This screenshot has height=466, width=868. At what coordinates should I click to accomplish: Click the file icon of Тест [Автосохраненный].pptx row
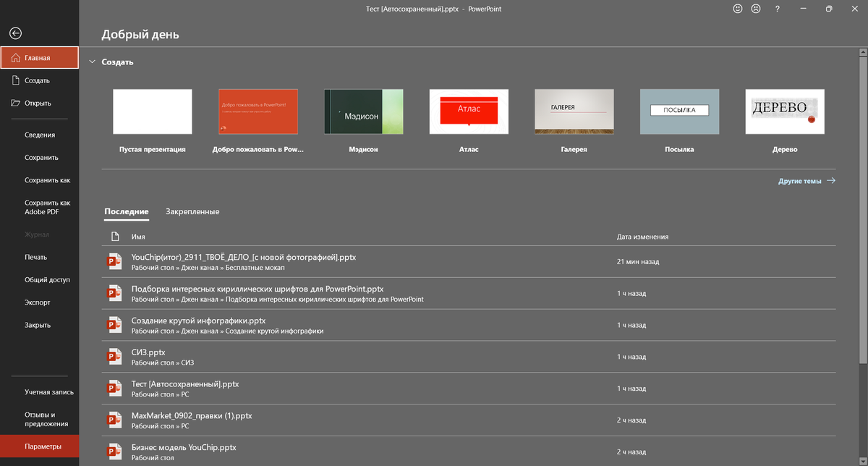pyautogui.click(x=114, y=389)
